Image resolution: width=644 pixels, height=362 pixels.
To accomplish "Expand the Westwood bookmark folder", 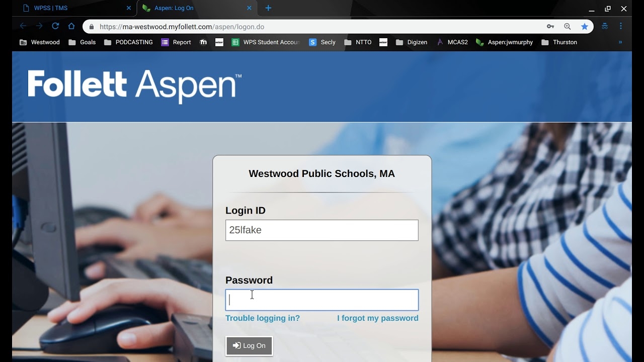I will (x=40, y=42).
